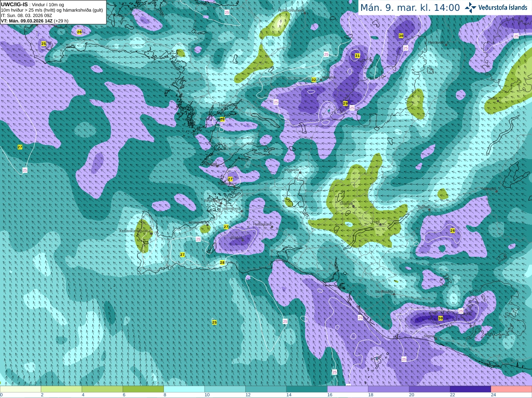Click the yellow 27 marker on Reykjanes peninsula

(x=182, y=255)
